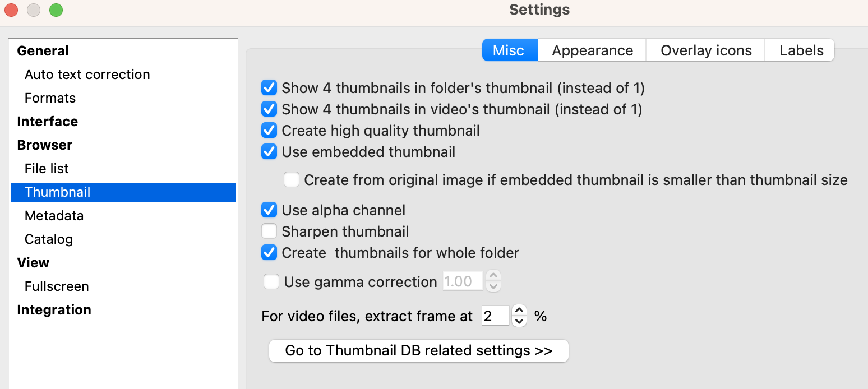Screen dimensions: 868x389
Task: Click the video frame percent input field
Action: point(495,316)
